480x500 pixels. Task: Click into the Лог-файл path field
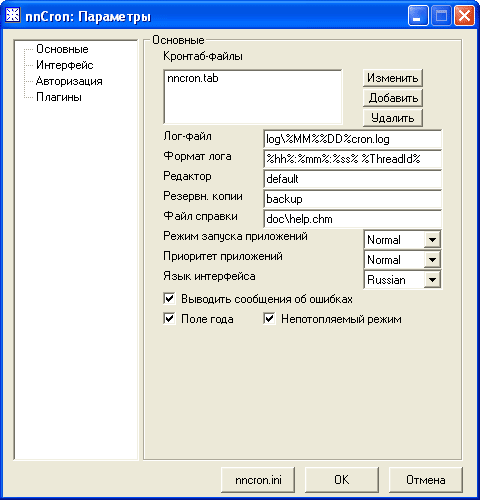(x=352, y=139)
